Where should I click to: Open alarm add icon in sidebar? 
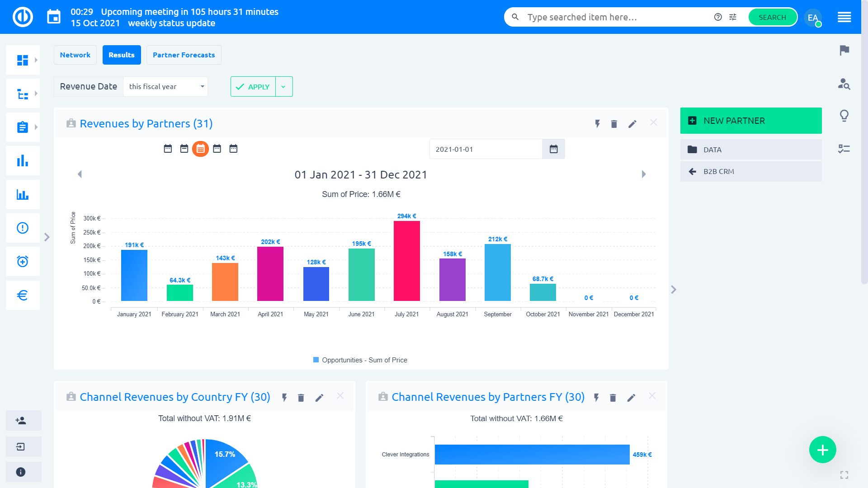23,262
